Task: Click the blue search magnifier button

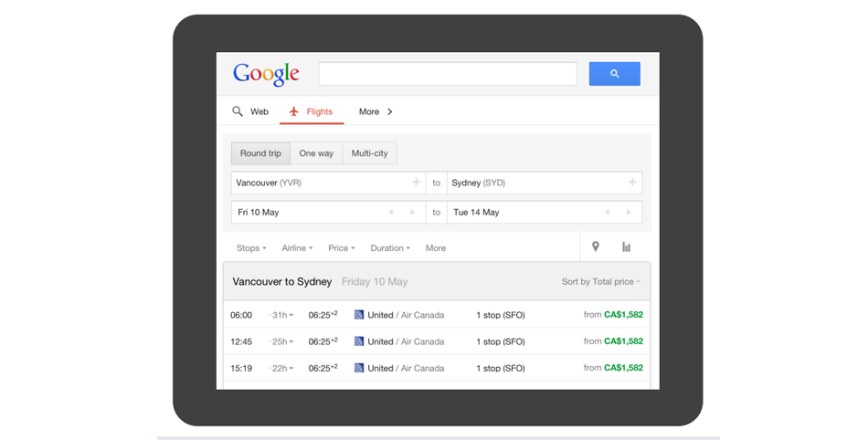Action: point(614,74)
